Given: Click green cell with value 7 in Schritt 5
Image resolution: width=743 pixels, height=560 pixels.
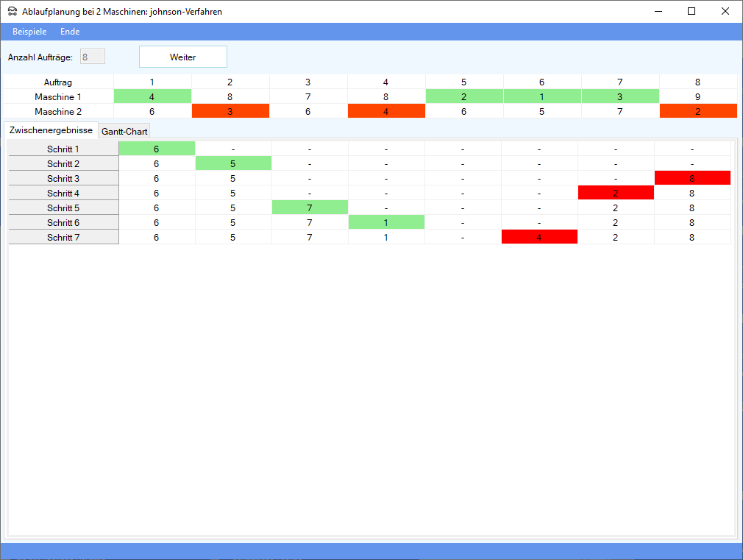Looking at the screenshot, I should [x=310, y=208].
